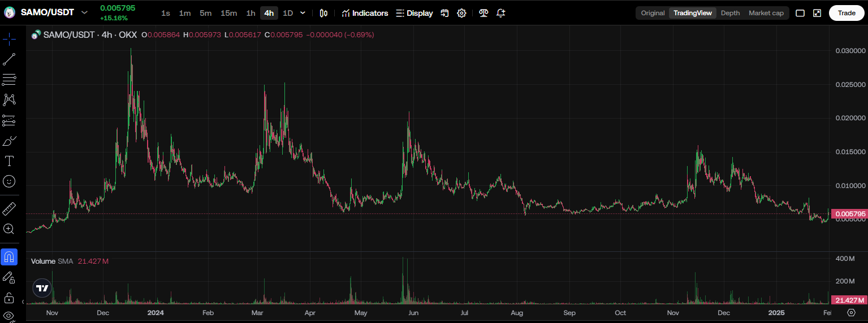Open the position forecasting tool
Viewport: 868px width, 323px height.
9,120
